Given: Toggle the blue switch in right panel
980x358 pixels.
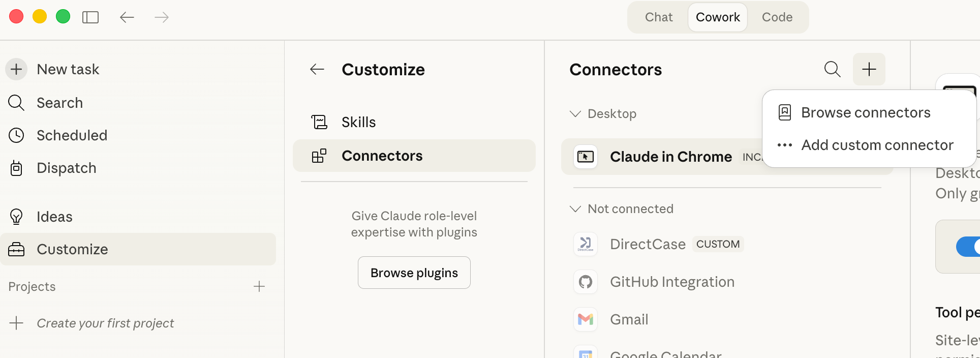Looking at the screenshot, I should tap(968, 247).
